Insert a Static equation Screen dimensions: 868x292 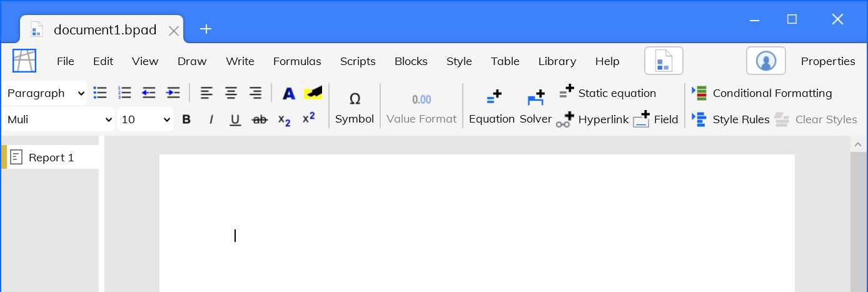(607, 93)
